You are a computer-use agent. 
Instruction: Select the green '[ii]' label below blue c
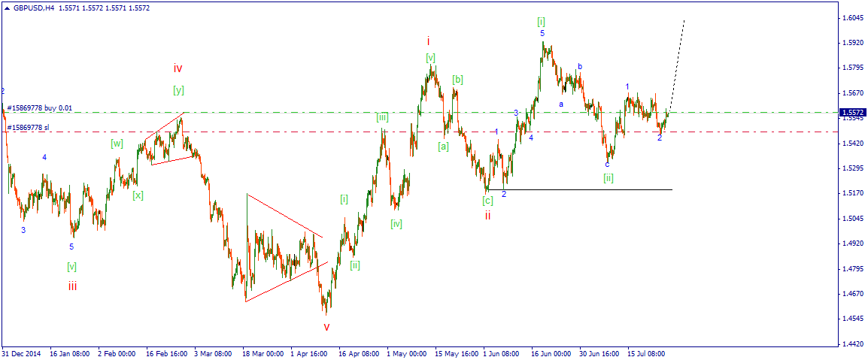point(609,178)
